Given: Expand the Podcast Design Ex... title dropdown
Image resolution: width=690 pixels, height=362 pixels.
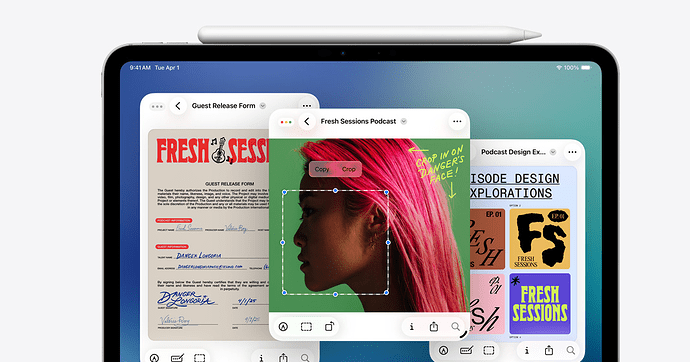Looking at the screenshot, I should coord(553,152).
